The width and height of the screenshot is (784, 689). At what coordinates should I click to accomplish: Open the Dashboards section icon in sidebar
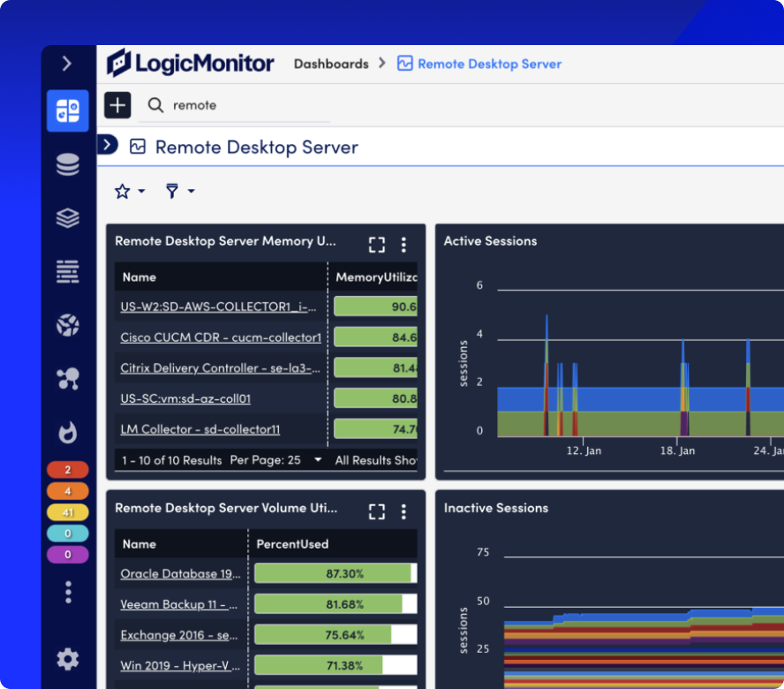[67, 110]
